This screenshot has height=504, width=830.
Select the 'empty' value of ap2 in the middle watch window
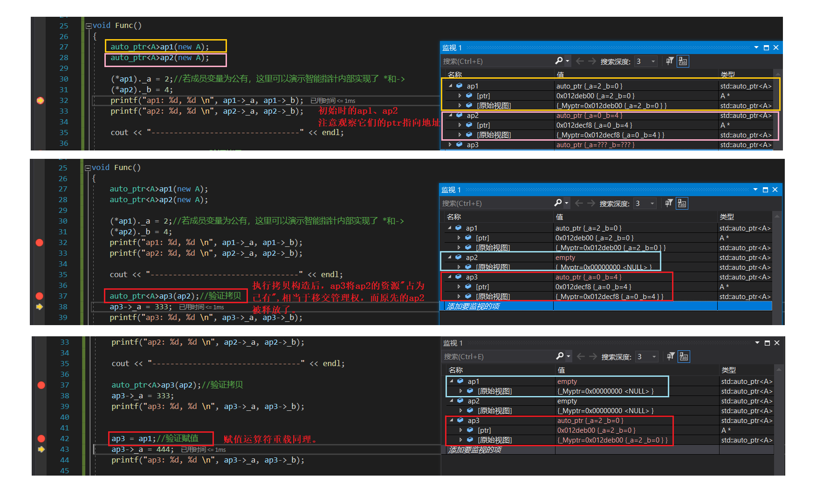click(x=565, y=258)
